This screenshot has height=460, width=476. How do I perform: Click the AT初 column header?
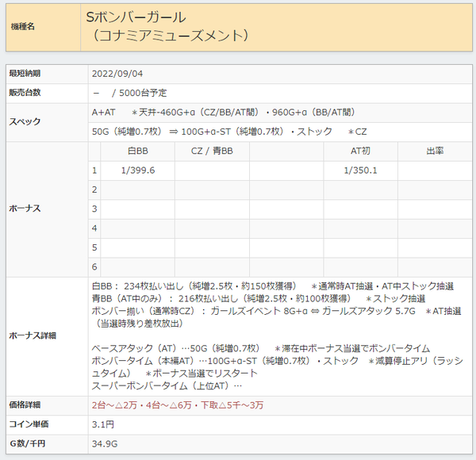point(360,151)
